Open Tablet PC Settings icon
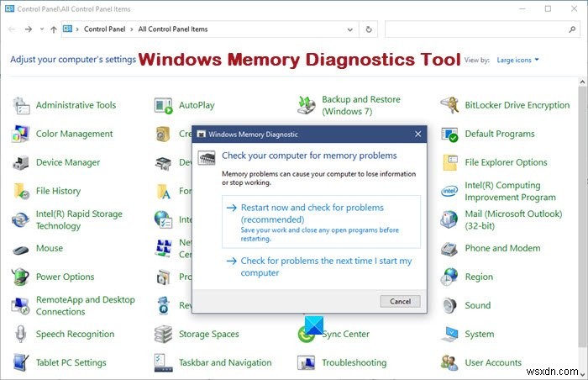588x380 pixels. pos(21,362)
